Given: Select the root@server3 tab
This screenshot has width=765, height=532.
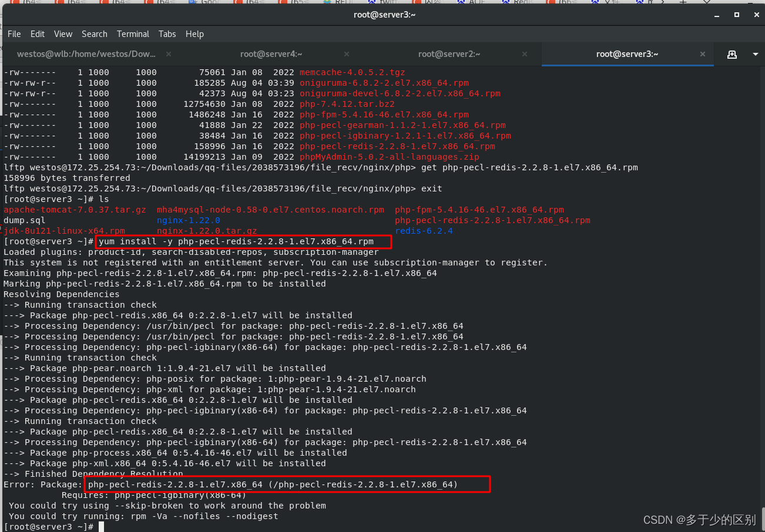Looking at the screenshot, I should (627, 54).
